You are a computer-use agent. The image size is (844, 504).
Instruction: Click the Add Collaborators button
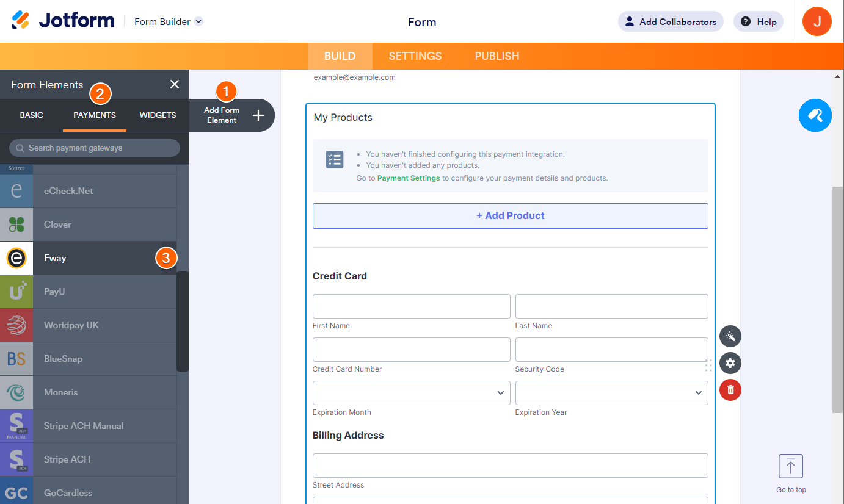[x=671, y=21]
